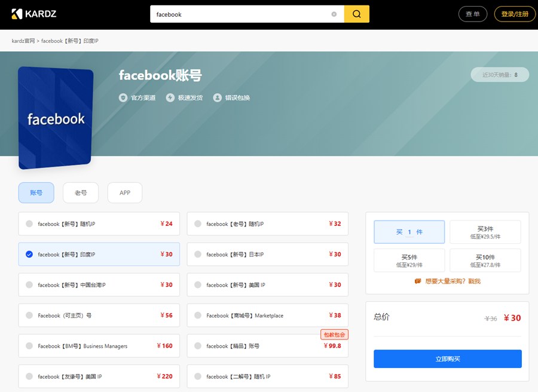The image size is (538, 392).
Task: Click the quantity number field in 买 1 件
Action: (409, 232)
